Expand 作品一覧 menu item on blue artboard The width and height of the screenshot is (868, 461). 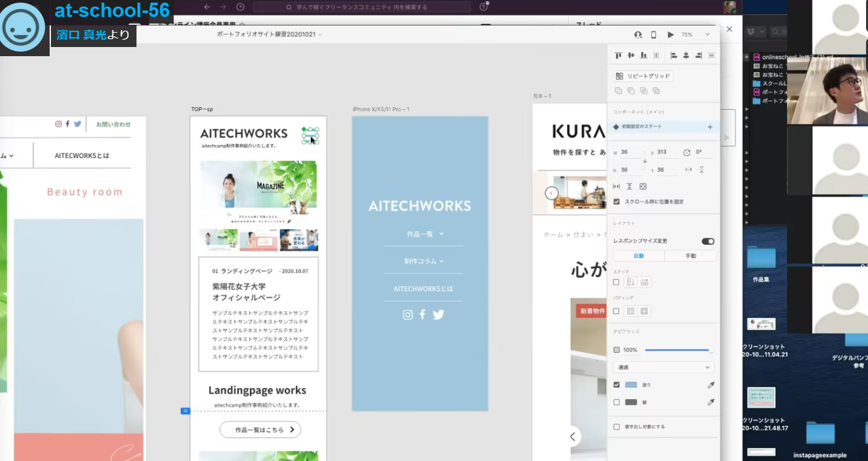(x=425, y=234)
